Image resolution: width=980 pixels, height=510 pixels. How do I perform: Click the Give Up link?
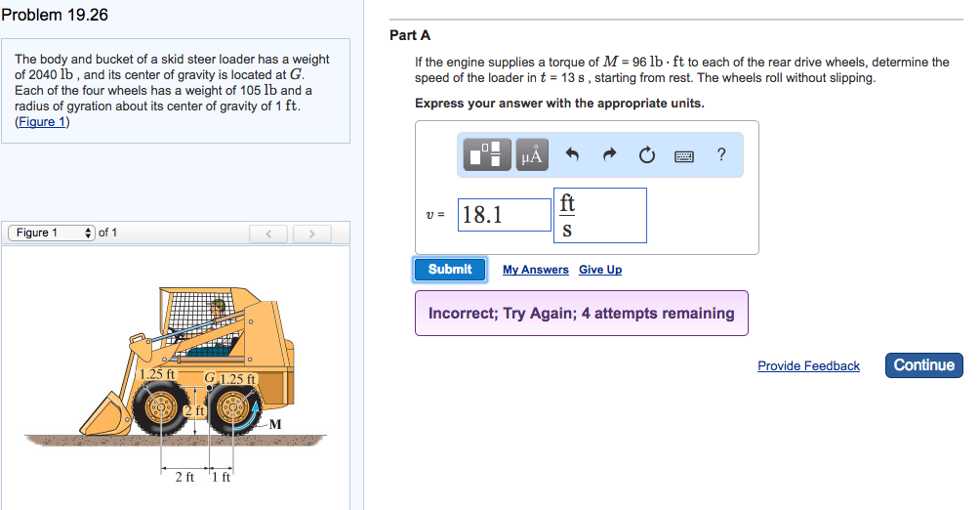599,270
